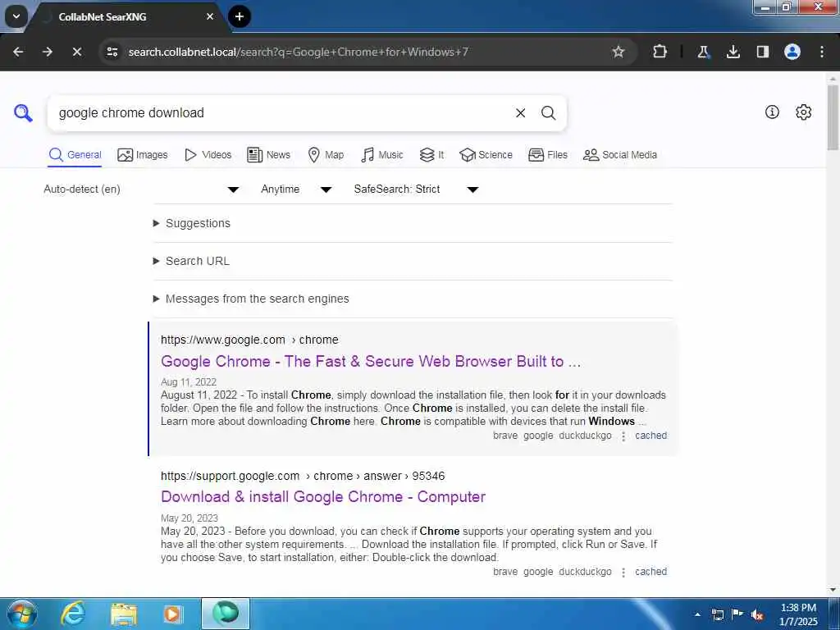Show the browser Downloads icon
This screenshot has height=630, width=840.
(x=733, y=52)
